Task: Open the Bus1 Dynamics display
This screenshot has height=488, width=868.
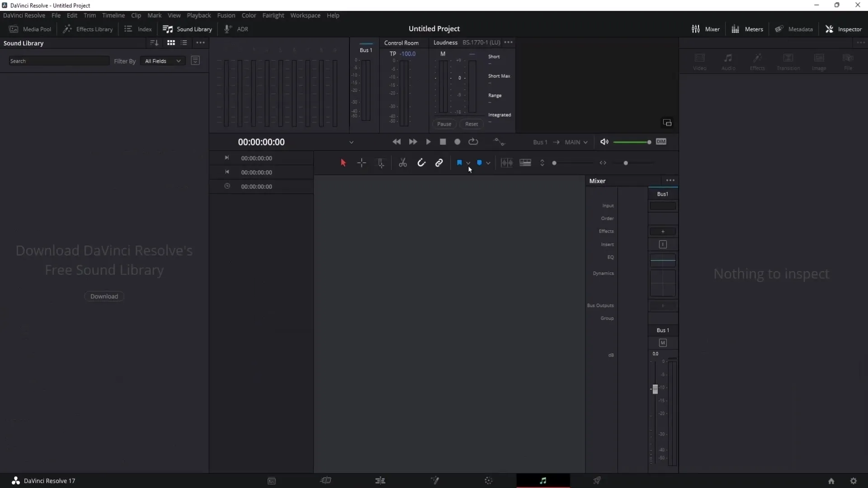Action: point(663,283)
